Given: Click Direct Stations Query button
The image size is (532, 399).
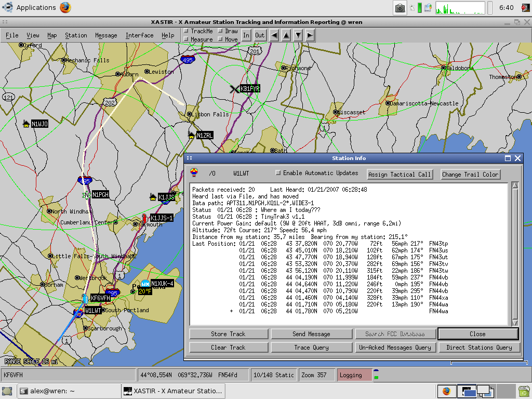Looking at the screenshot, I should pos(479,348).
